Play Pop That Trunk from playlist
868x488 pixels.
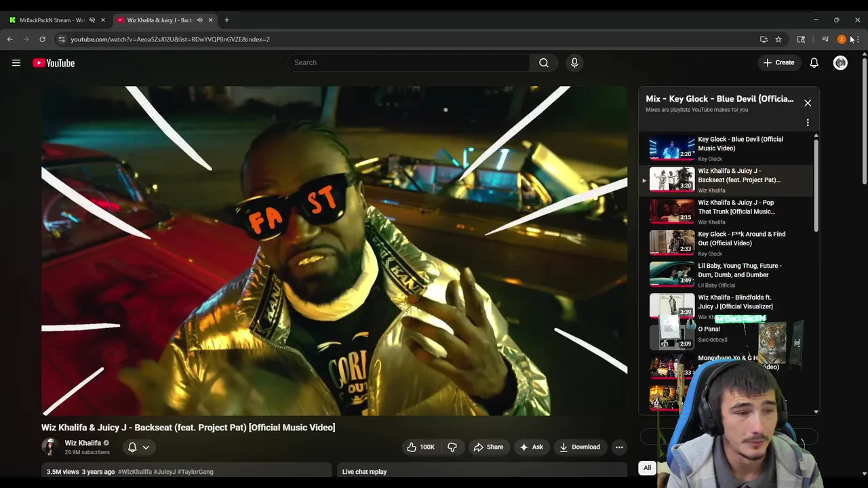pos(727,212)
